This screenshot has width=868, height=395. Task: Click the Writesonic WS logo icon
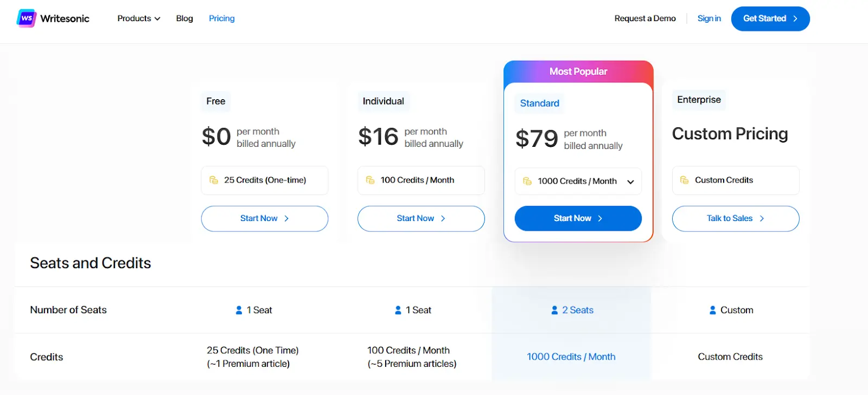point(27,18)
